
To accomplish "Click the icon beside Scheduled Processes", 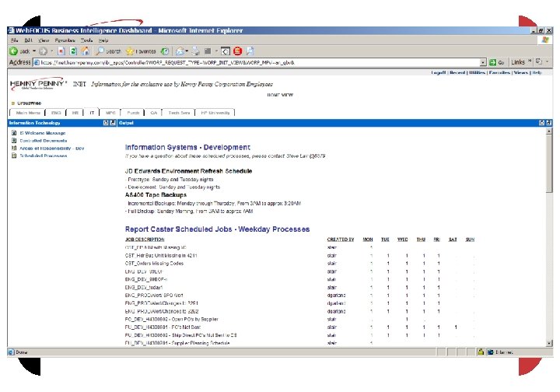I will pyautogui.click(x=14, y=156).
